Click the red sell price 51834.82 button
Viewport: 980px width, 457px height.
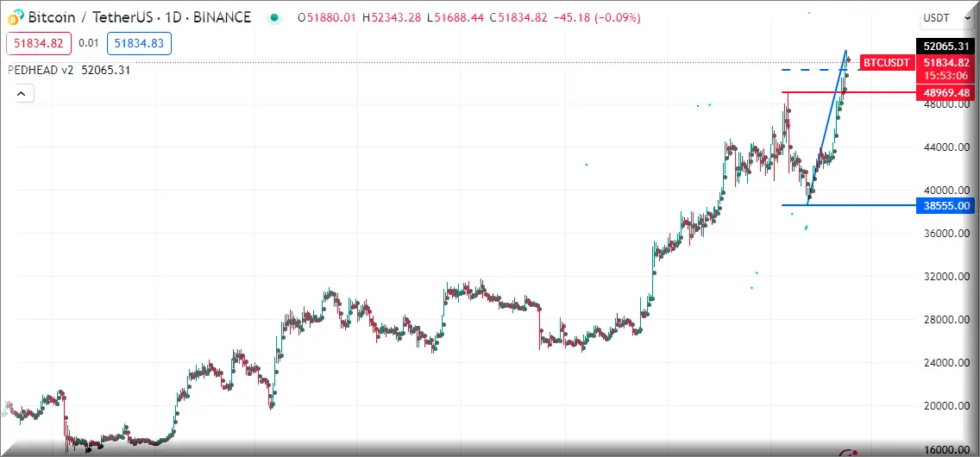[x=39, y=43]
